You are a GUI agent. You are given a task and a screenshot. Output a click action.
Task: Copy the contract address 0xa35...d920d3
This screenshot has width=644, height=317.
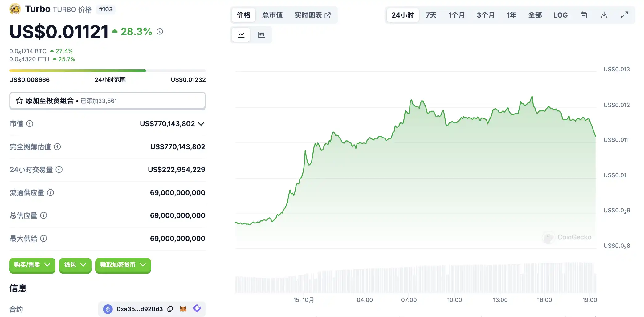[x=170, y=309]
